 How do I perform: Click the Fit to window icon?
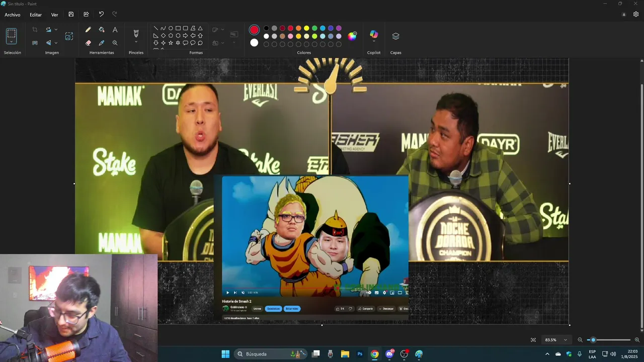click(533, 340)
